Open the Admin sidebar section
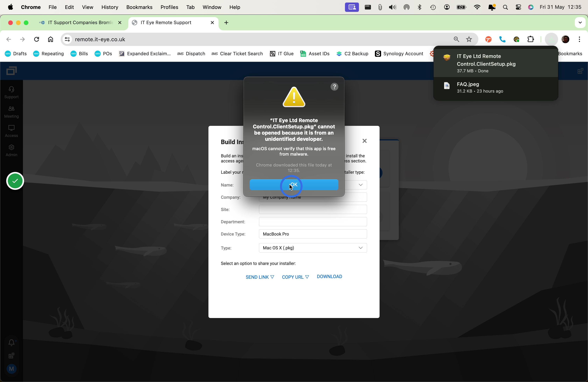The width and height of the screenshot is (588, 382). pos(11,151)
